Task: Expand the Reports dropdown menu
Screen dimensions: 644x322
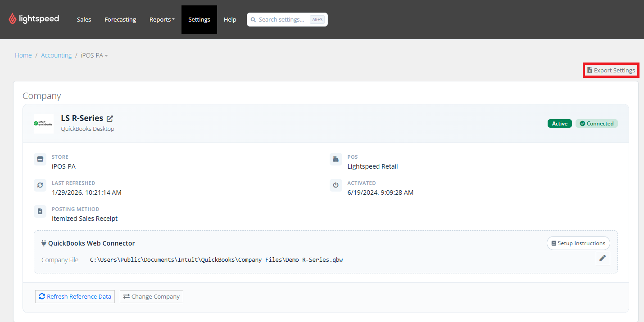Action: pyautogui.click(x=162, y=20)
